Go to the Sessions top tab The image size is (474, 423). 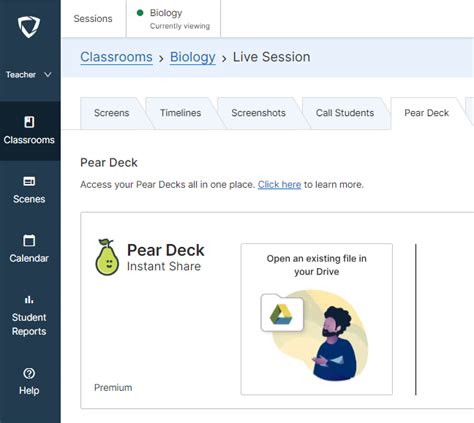click(93, 19)
